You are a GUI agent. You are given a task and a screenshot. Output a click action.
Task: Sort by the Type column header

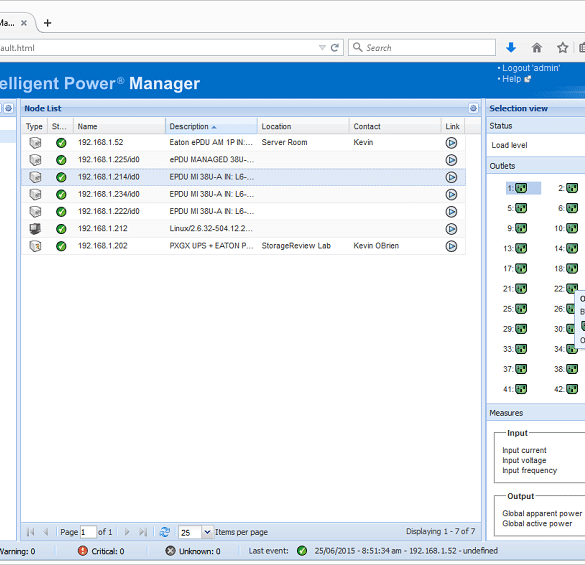34,127
